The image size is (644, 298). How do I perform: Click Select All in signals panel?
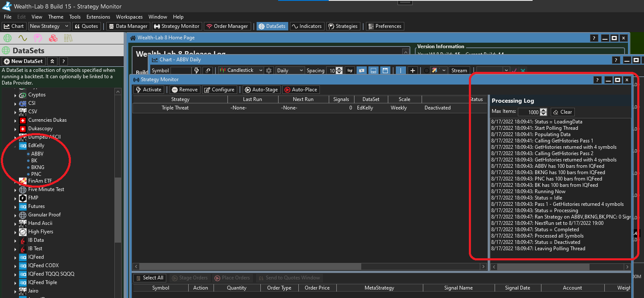coord(149,278)
